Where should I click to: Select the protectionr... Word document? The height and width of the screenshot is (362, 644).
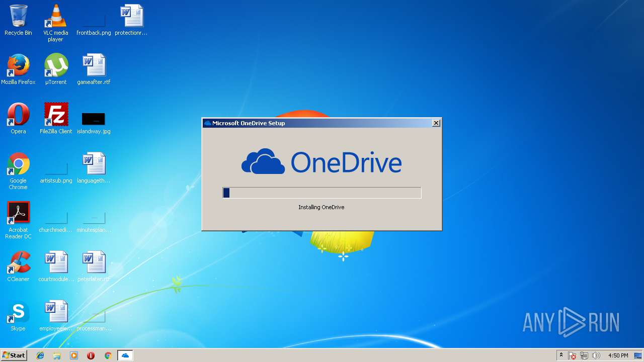[x=131, y=20]
